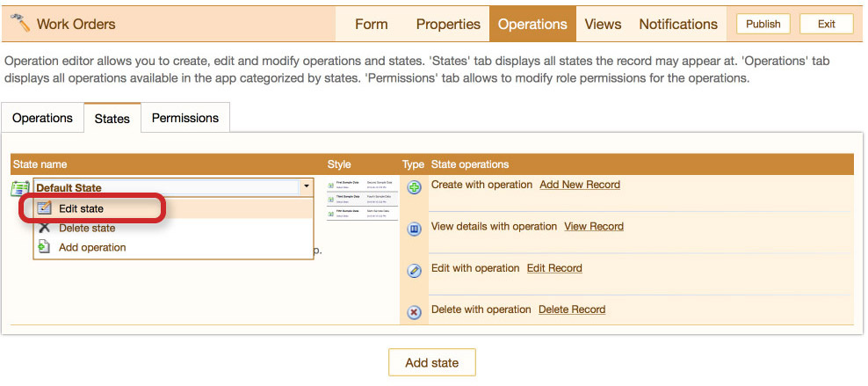
Task: Switch to the Permissions tab
Action: tap(185, 118)
